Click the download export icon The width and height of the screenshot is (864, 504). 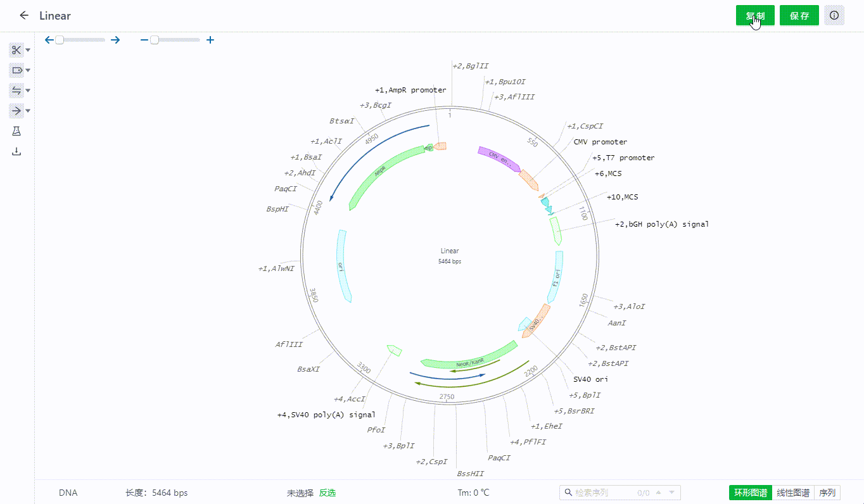[x=16, y=151]
